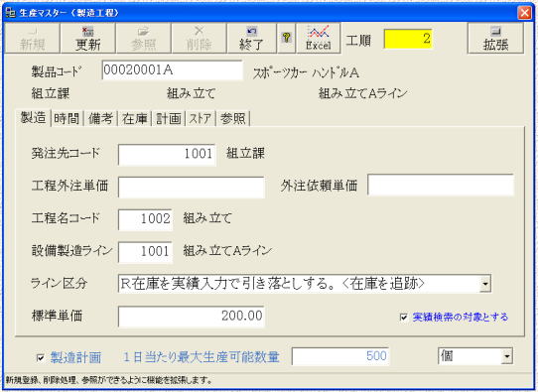The height and width of the screenshot is (392, 538).
Task: Click the 削除 (delete) toolbar icon
Action: point(199,38)
